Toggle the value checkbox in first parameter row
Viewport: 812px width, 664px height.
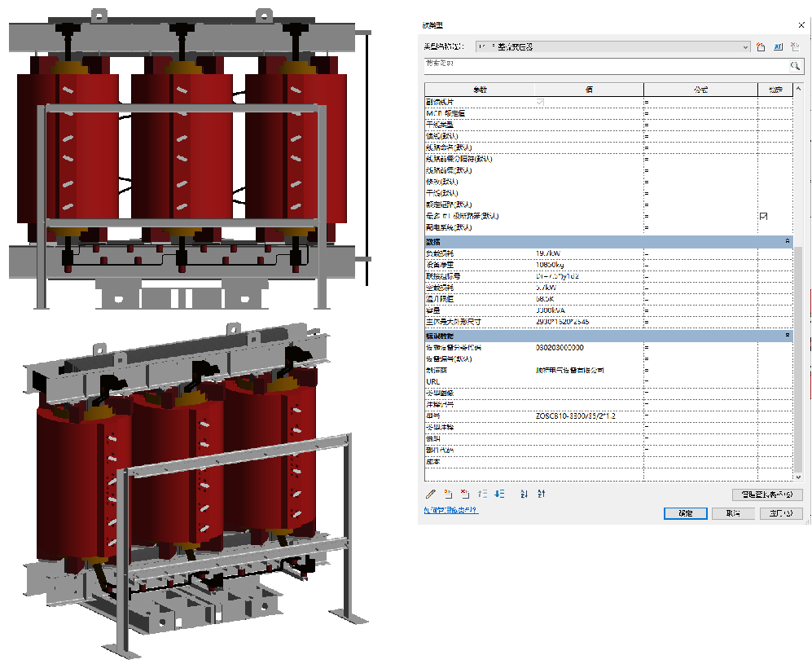pos(539,102)
